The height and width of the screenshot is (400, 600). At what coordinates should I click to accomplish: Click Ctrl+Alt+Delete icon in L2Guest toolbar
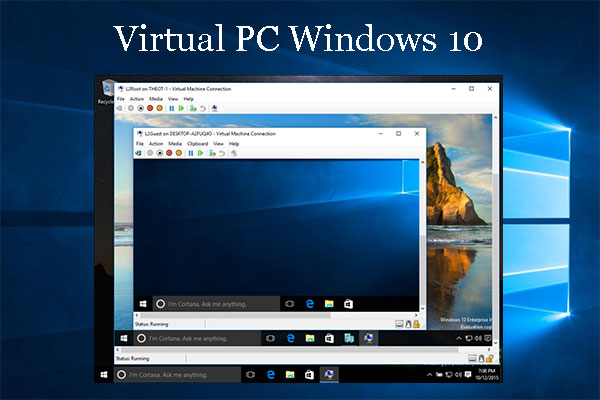pyautogui.click(x=139, y=153)
